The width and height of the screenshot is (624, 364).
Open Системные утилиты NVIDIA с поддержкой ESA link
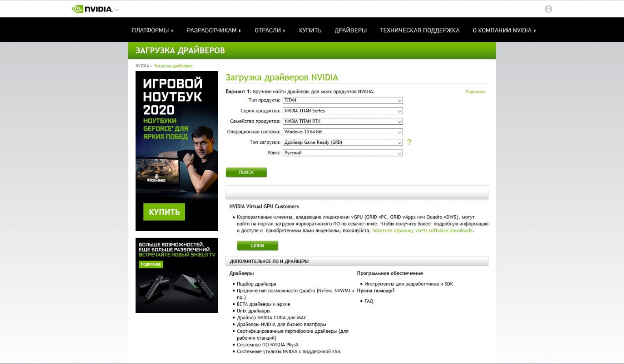click(289, 352)
